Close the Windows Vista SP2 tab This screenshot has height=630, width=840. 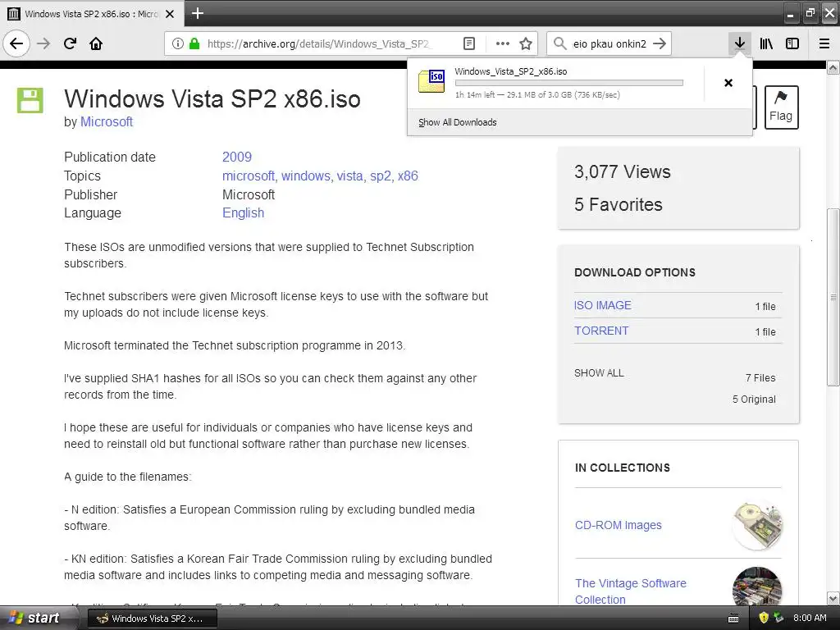pos(170,14)
